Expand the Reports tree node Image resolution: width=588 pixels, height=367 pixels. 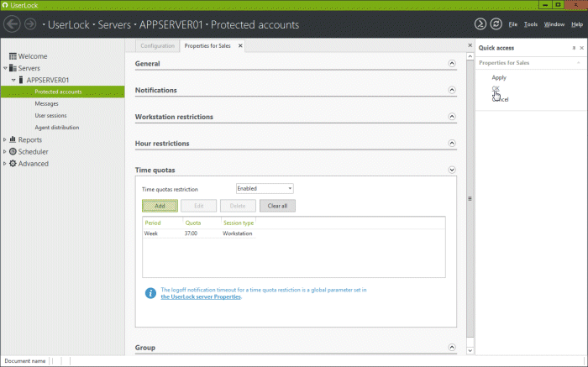pyautogui.click(x=5, y=140)
